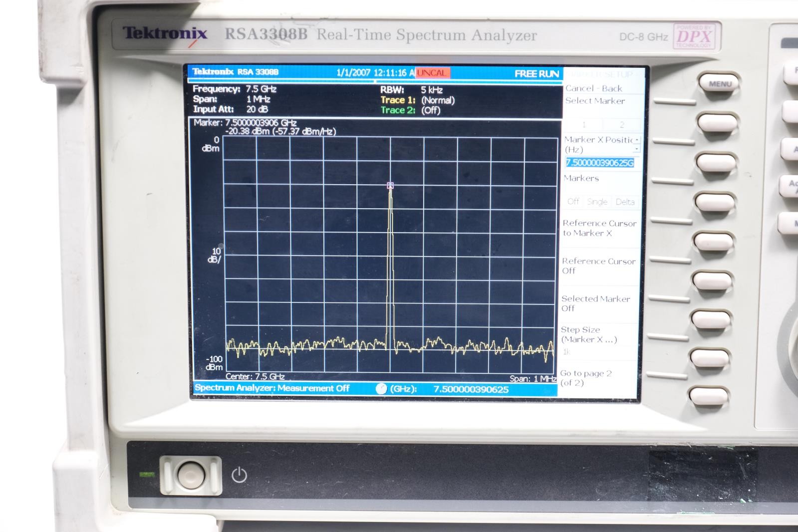Set Markers mode to Single

pyautogui.click(x=597, y=202)
